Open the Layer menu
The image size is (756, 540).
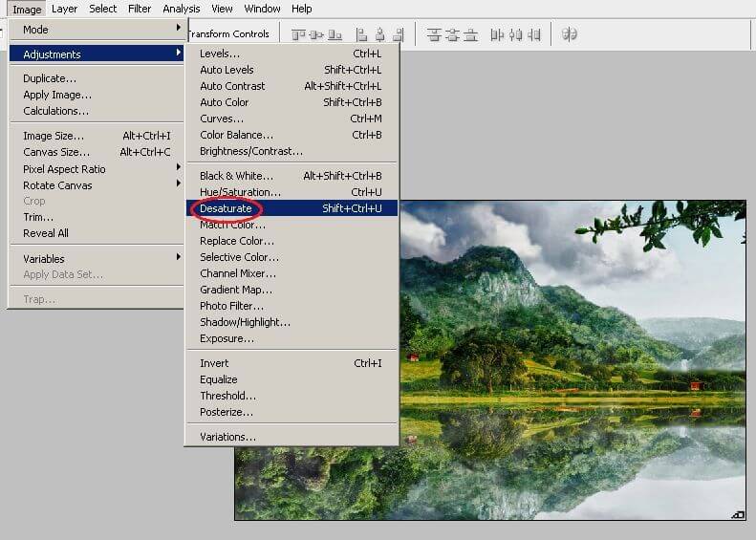tap(64, 9)
